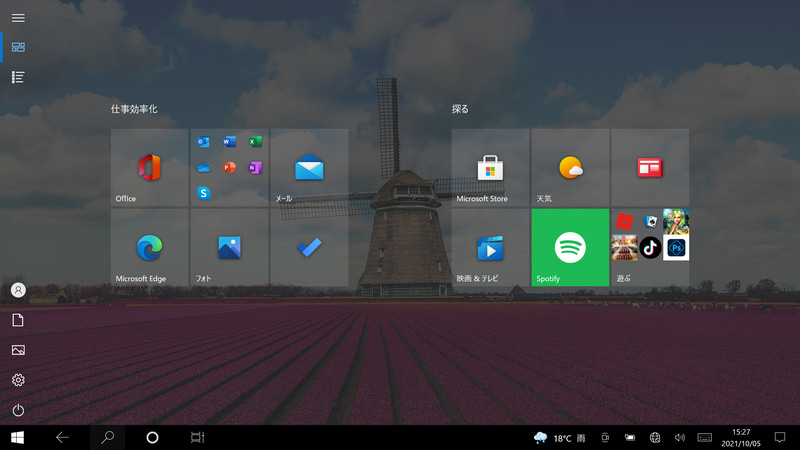Open the Photos (フォト) tile
Viewport: 800px width, 450px height.
pyautogui.click(x=230, y=247)
